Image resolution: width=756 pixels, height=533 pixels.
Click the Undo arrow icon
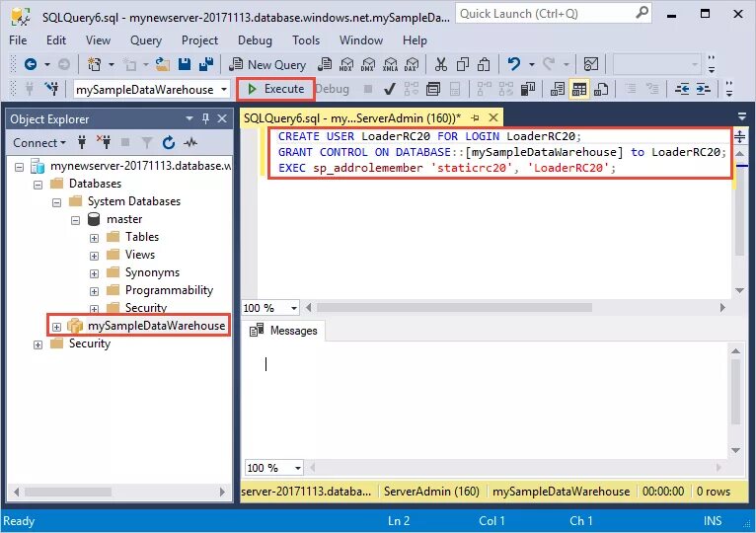514,64
